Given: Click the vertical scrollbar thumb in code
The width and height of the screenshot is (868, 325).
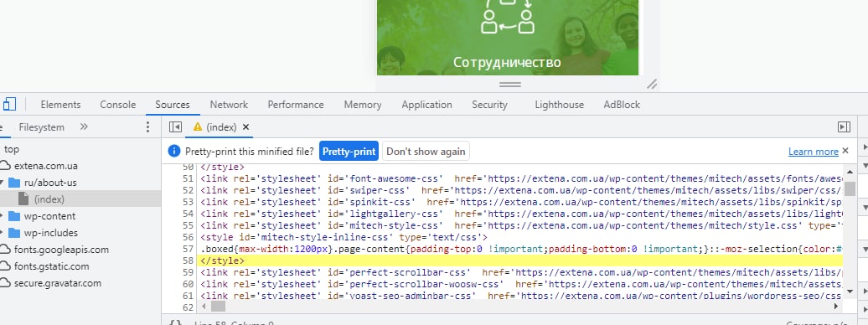Looking at the screenshot, I should tap(850, 188).
